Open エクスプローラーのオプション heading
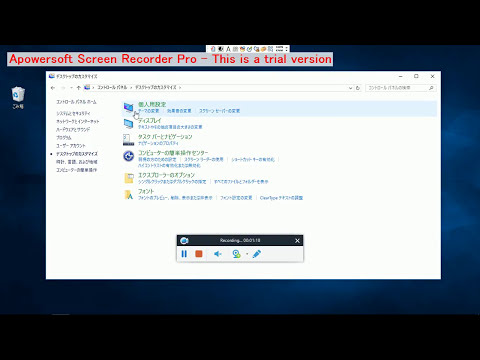The image size is (480, 360). coord(166,175)
